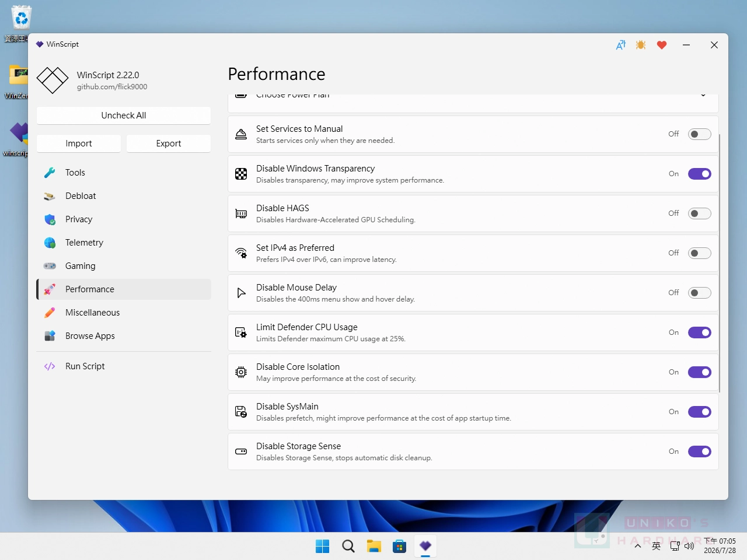Click the red heart donate icon
Image resolution: width=747 pixels, height=560 pixels.
tap(662, 45)
